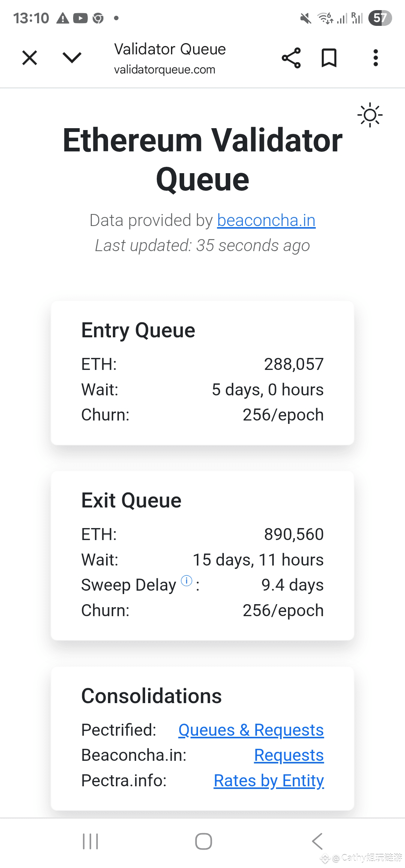405x868 pixels.
Task: Tap the Sweep Delay info icon
Action: pyautogui.click(x=186, y=581)
